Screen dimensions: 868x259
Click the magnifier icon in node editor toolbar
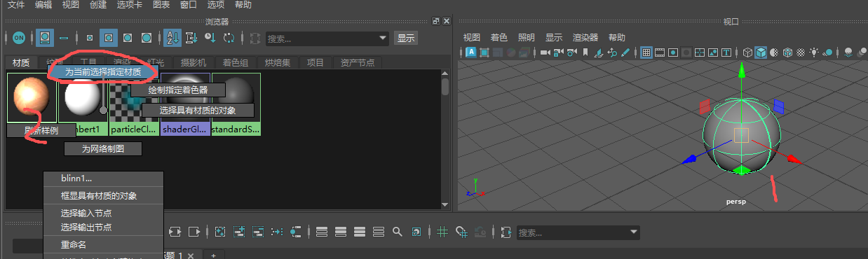pos(398,232)
